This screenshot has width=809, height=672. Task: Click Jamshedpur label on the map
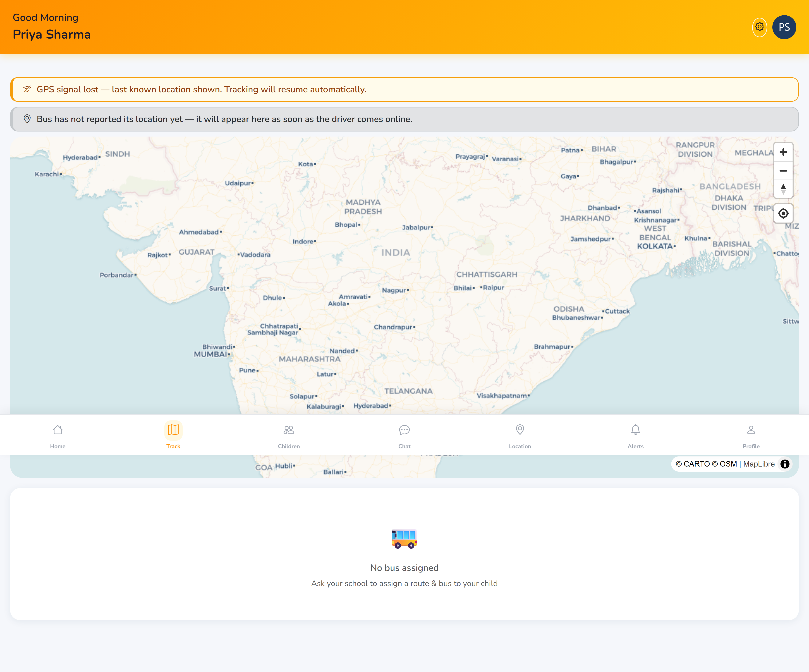point(591,239)
